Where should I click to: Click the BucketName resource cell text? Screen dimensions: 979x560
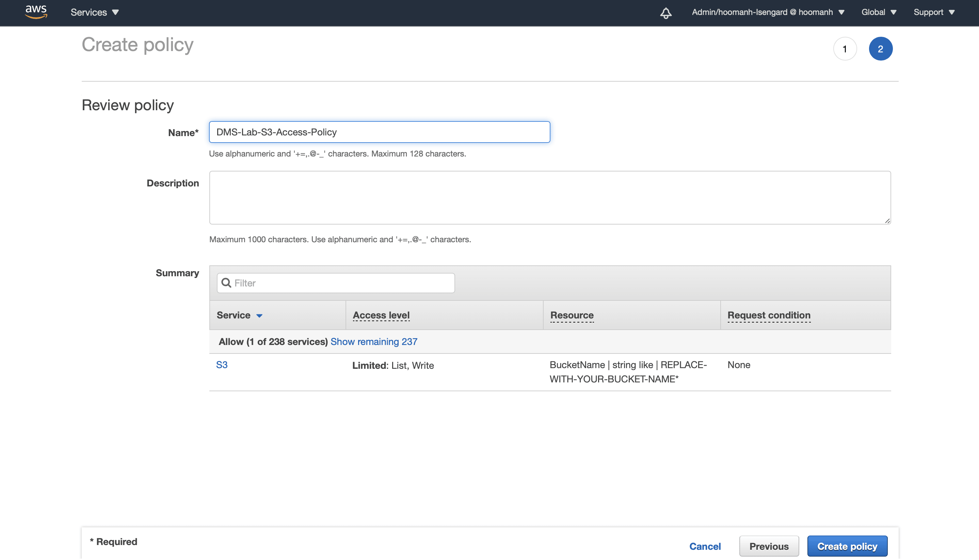coord(628,372)
